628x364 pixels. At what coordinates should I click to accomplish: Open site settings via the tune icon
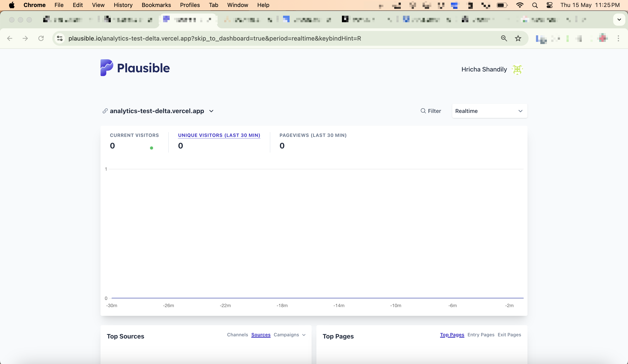59,38
